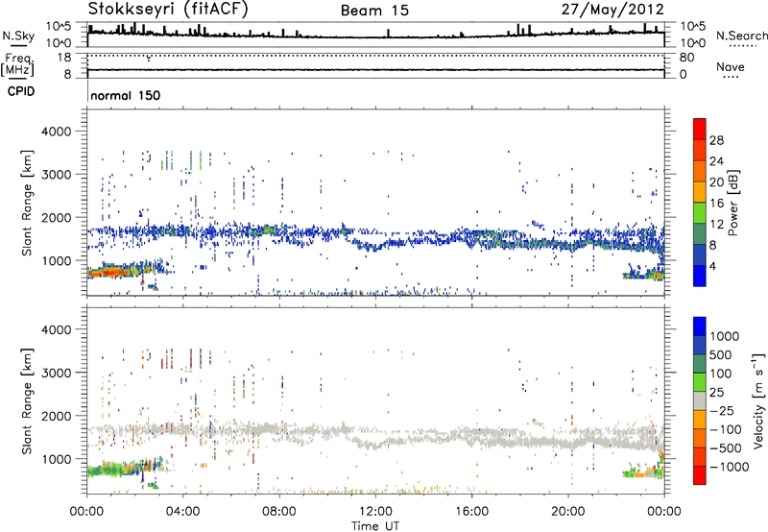Click the 'Time UT' axis label
Viewport: 768px width, 532px height.
click(375, 526)
